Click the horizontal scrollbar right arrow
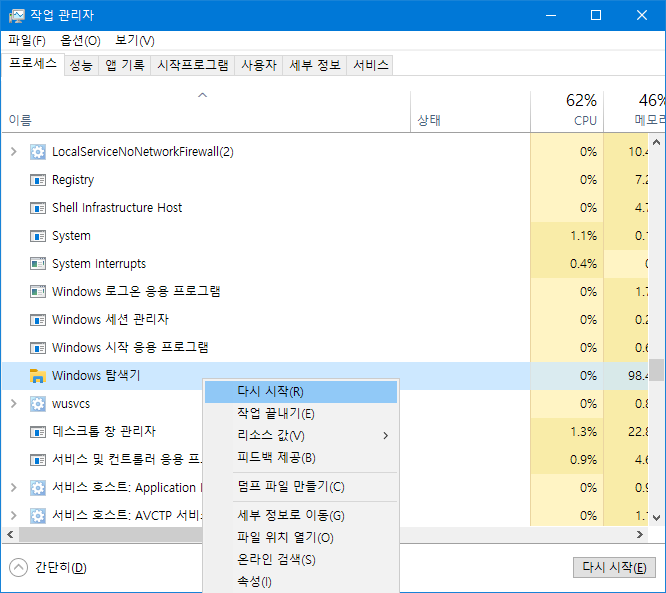The height and width of the screenshot is (593, 666). coord(640,535)
